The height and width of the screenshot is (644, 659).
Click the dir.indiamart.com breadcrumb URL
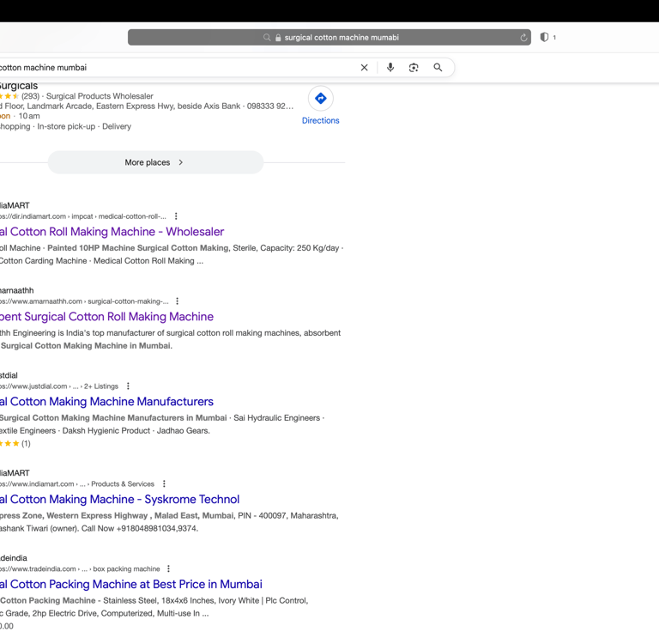[83, 216]
